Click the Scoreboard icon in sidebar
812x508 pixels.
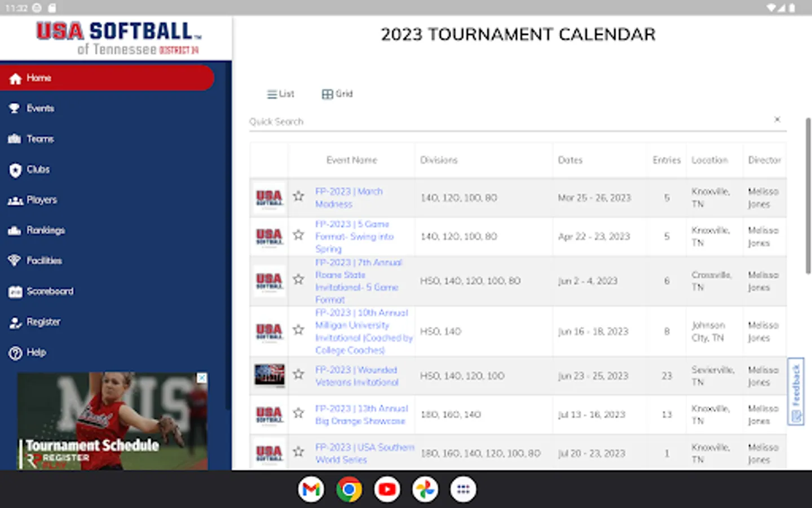(15, 291)
